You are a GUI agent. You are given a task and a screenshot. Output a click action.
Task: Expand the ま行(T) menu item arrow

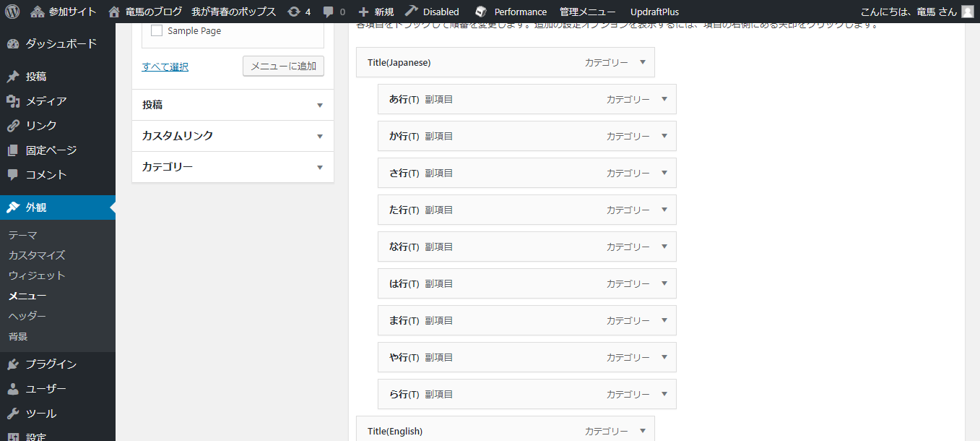(664, 320)
